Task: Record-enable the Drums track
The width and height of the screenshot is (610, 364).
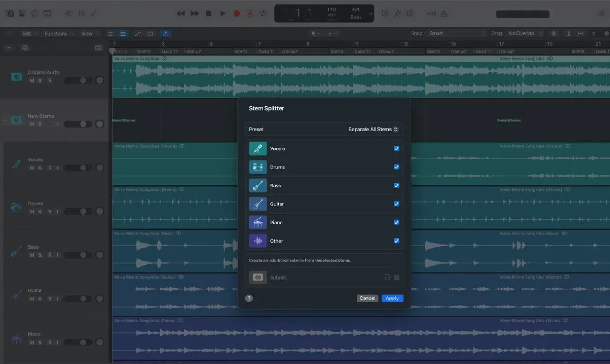Action: coord(49,212)
